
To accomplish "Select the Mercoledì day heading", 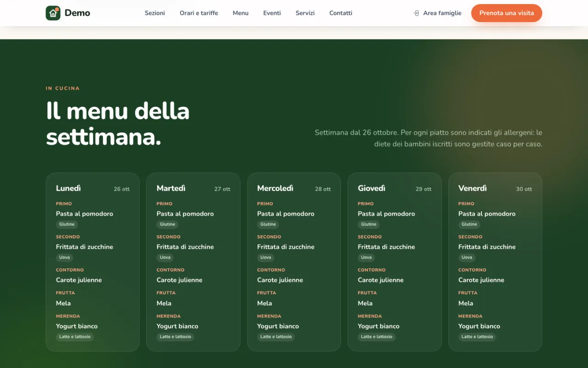I will (275, 188).
